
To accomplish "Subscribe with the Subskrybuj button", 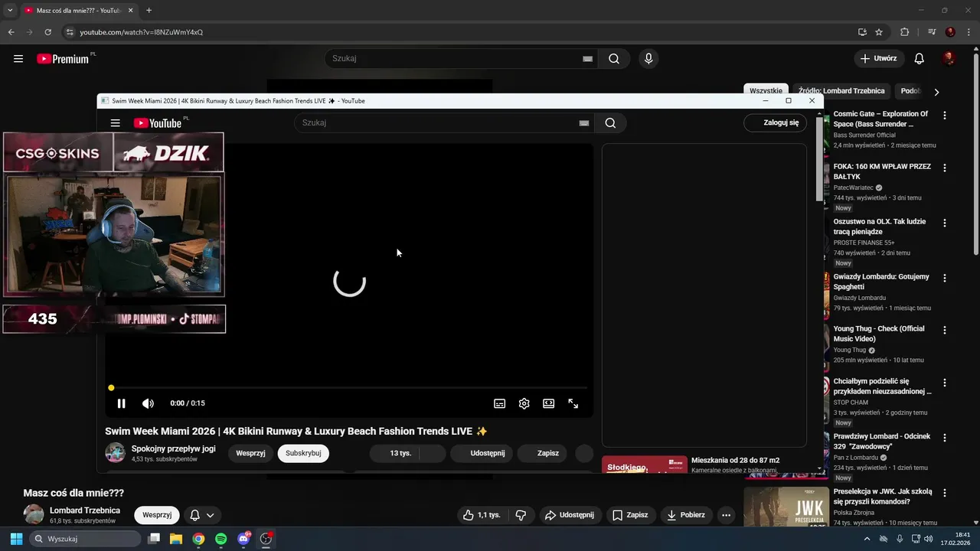I will coord(303,453).
